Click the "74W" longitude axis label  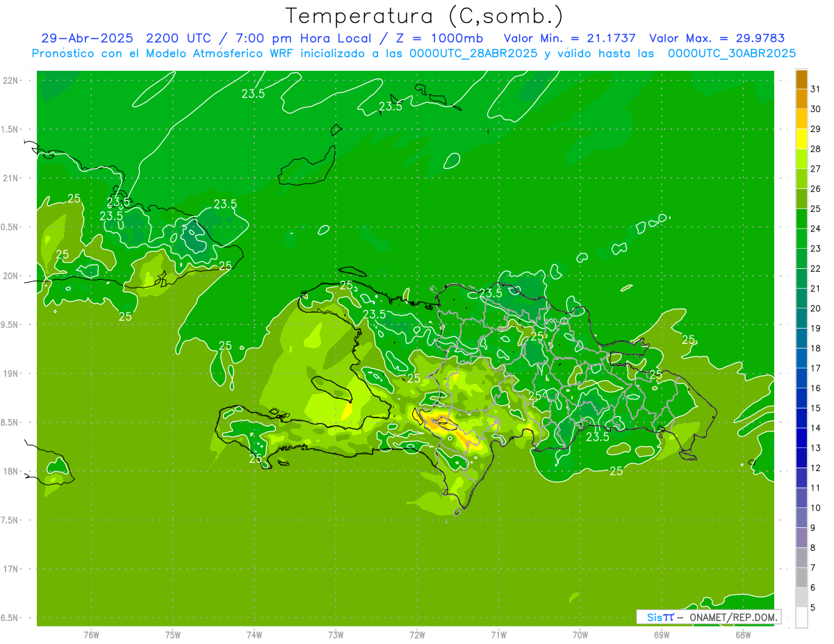pos(254,634)
